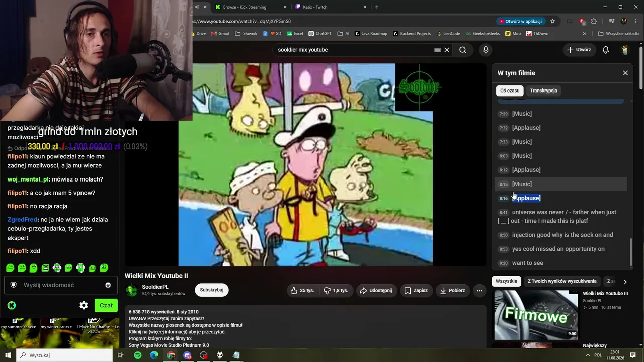Open the 'AI' bookmark folder
644x362 pixels.
click(343, 34)
